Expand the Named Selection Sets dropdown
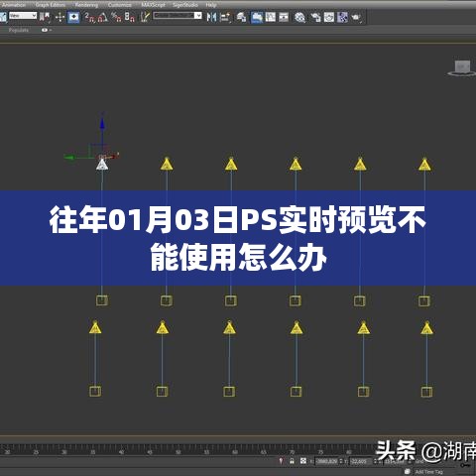Viewport: 476px width, 476px height. (x=178, y=16)
